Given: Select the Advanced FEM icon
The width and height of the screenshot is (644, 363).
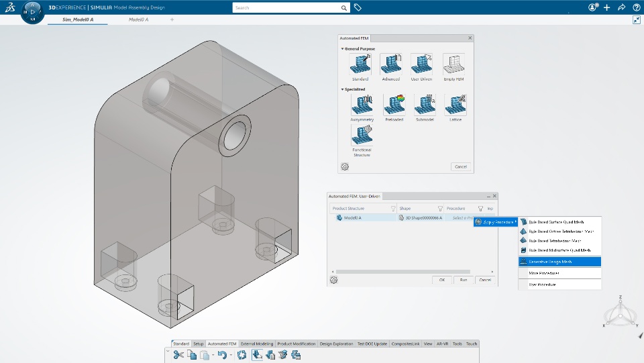Looking at the screenshot, I should [391, 64].
